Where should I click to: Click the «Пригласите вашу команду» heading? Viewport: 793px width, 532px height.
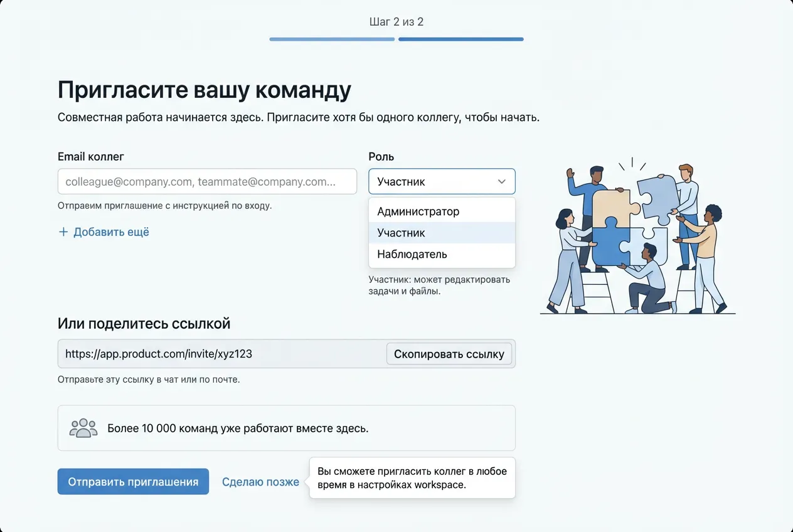[x=204, y=90]
